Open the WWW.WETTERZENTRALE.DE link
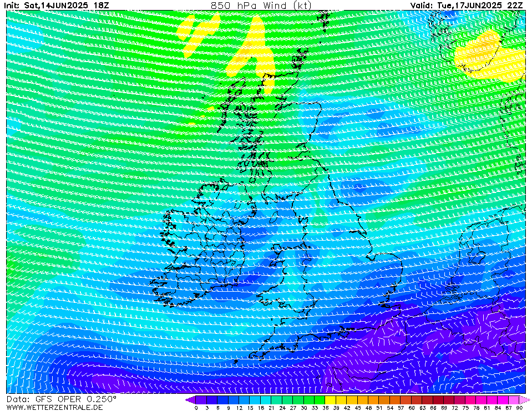532x411 pixels. point(54,407)
